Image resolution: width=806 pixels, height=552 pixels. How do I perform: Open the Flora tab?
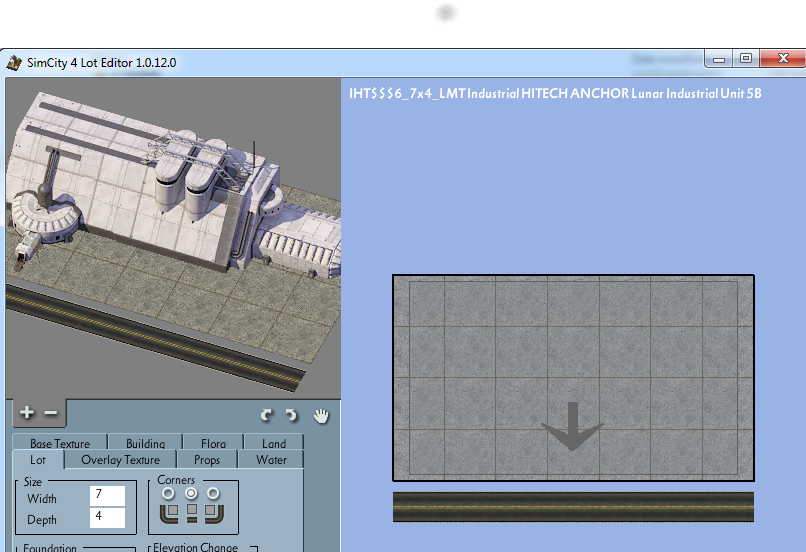coord(213,443)
